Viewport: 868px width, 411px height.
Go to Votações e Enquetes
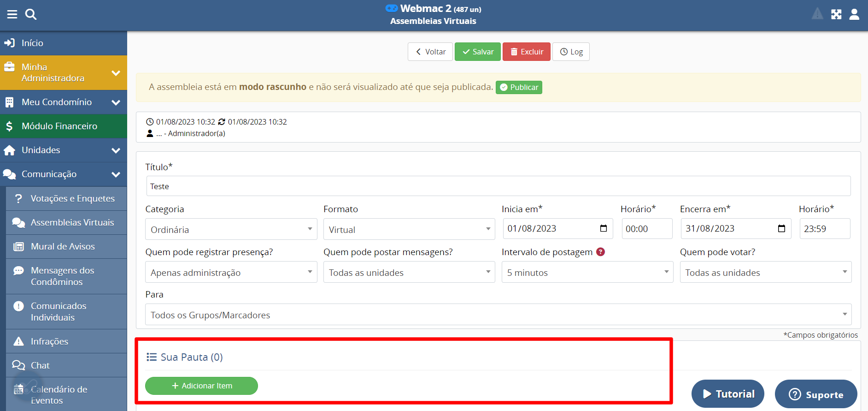click(72, 198)
